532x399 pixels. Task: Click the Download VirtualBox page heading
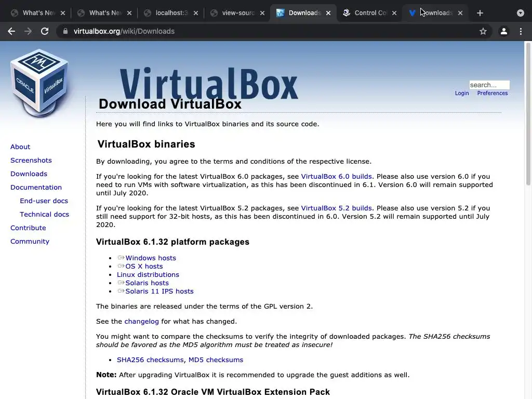170,104
